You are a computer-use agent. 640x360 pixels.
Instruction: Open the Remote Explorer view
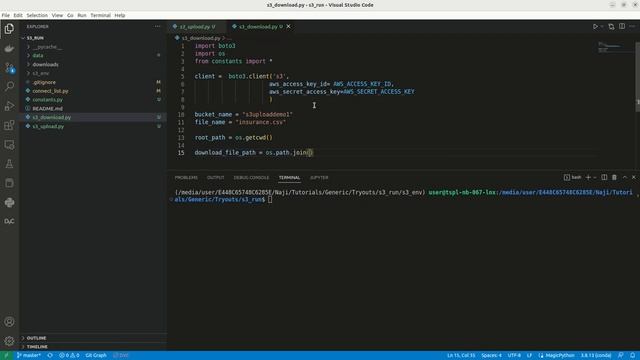pos(9,144)
